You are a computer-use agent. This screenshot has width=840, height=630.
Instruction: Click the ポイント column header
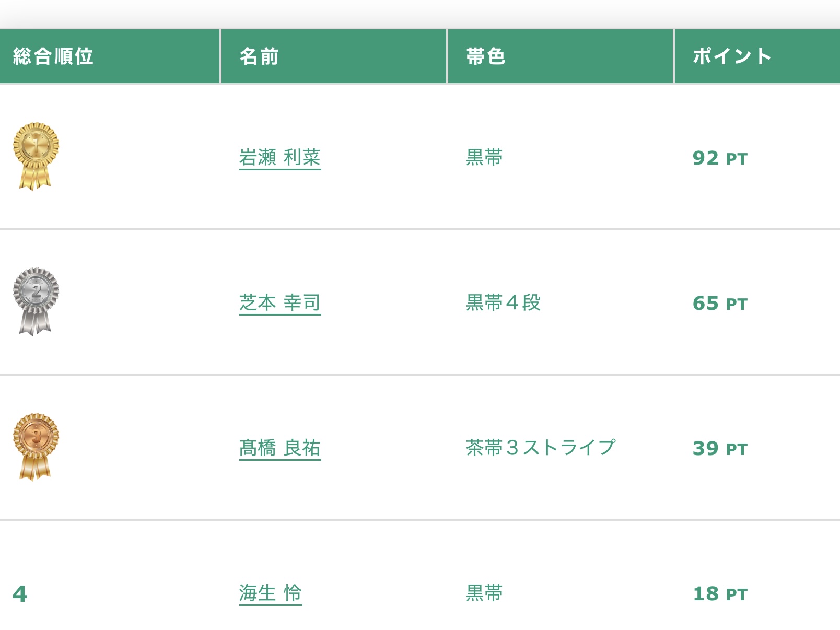(732, 56)
